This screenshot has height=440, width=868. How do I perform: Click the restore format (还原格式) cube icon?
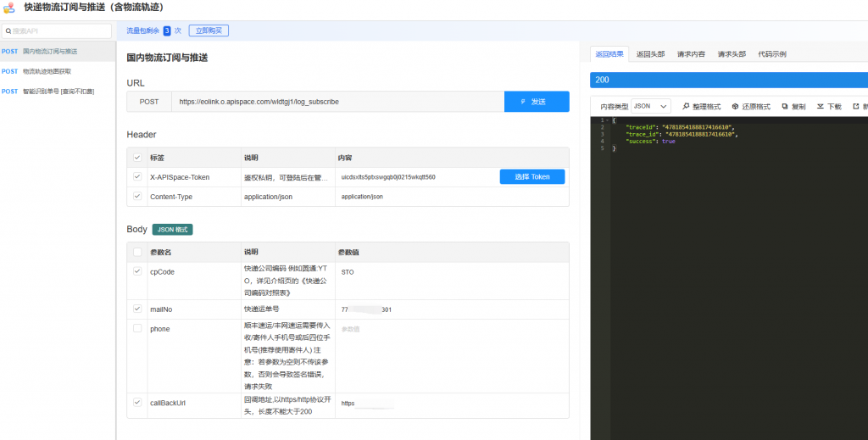(x=735, y=106)
